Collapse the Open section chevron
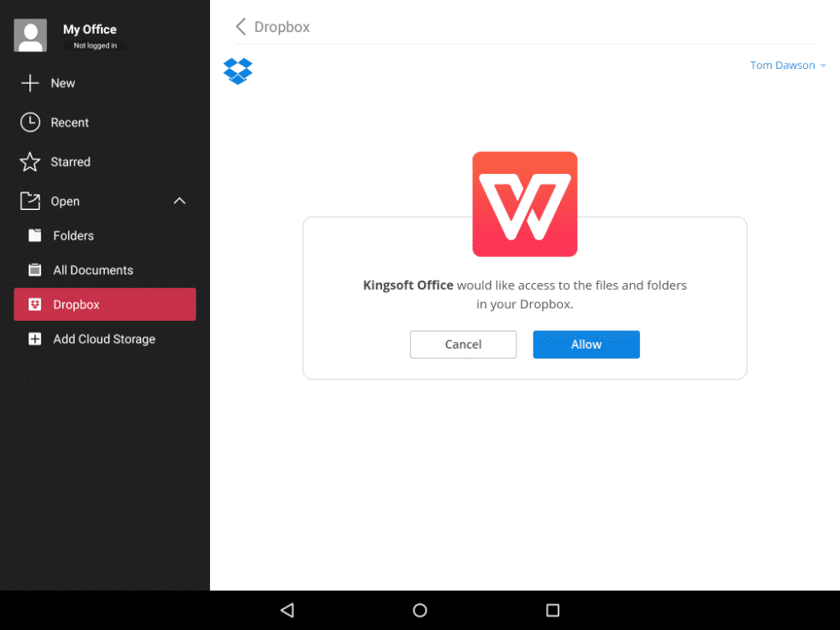 [180, 201]
